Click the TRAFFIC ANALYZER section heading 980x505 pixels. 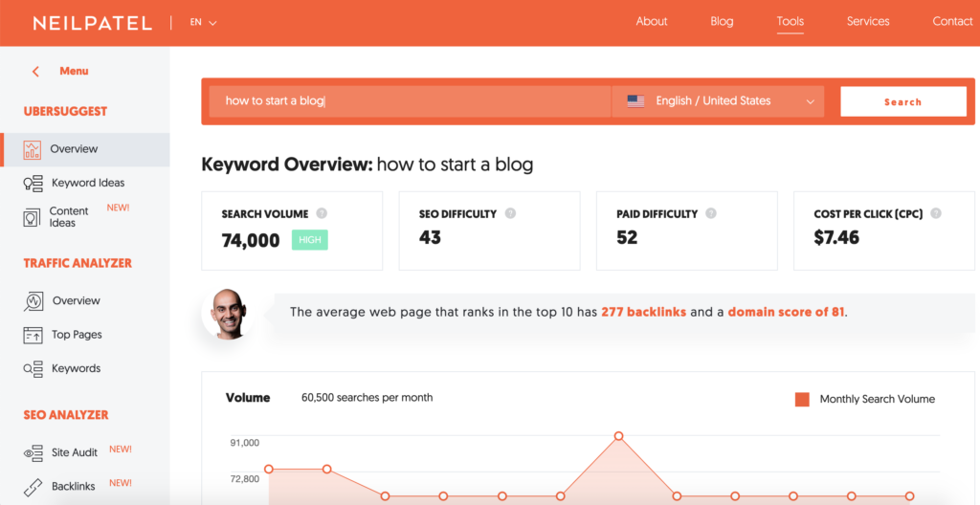78,263
